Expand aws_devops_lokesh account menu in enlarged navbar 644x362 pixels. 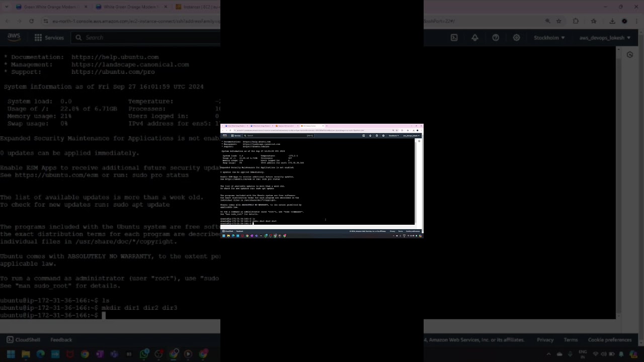tap(604, 38)
